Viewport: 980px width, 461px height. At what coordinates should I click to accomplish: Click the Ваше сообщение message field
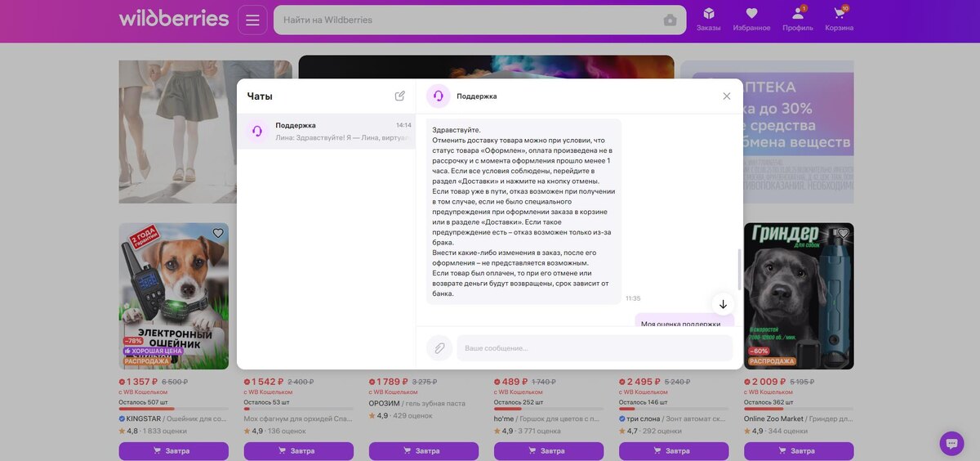pyautogui.click(x=595, y=348)
